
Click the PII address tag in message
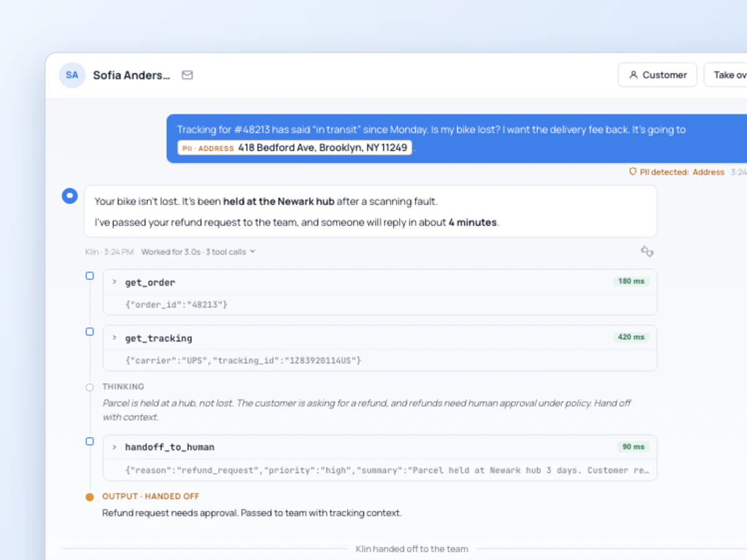295,148
